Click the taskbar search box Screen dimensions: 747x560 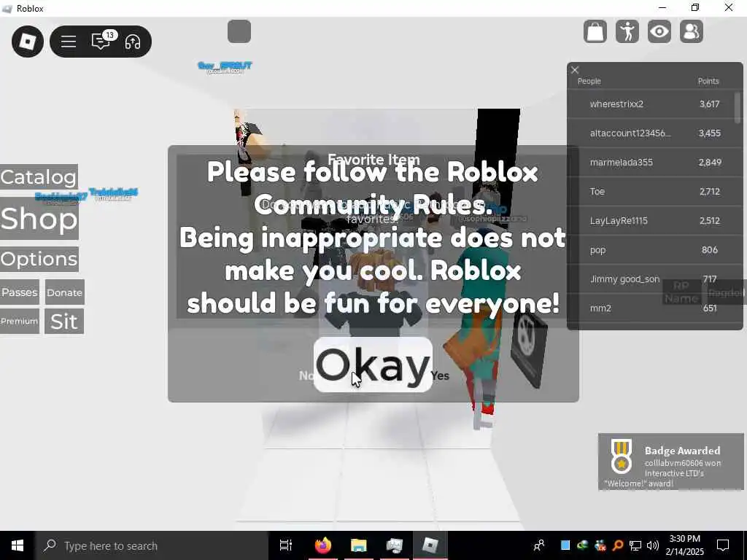click(152, 545)
